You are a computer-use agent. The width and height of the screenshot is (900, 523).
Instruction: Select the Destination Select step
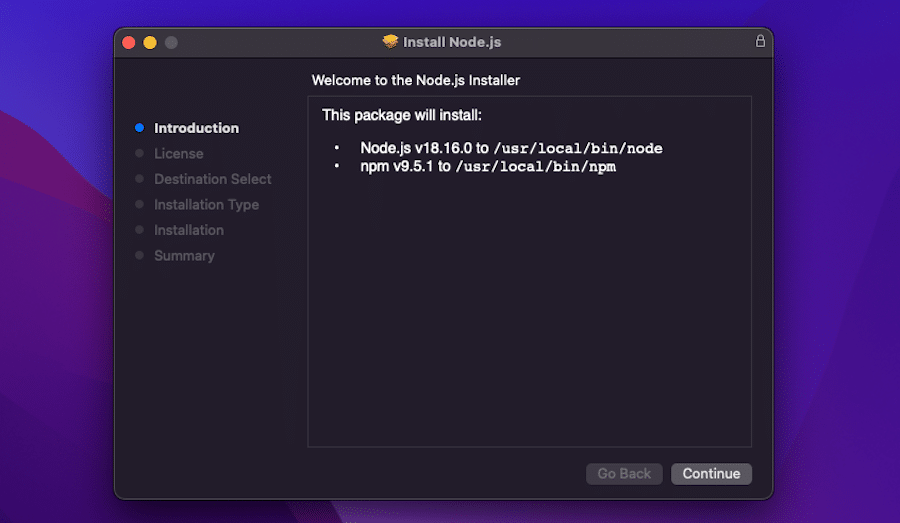212,179
